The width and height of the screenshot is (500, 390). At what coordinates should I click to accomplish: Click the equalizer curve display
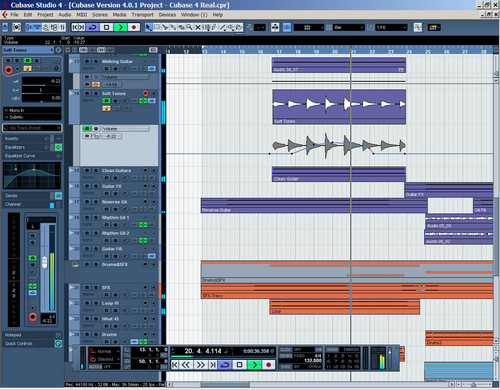point(32,176)
